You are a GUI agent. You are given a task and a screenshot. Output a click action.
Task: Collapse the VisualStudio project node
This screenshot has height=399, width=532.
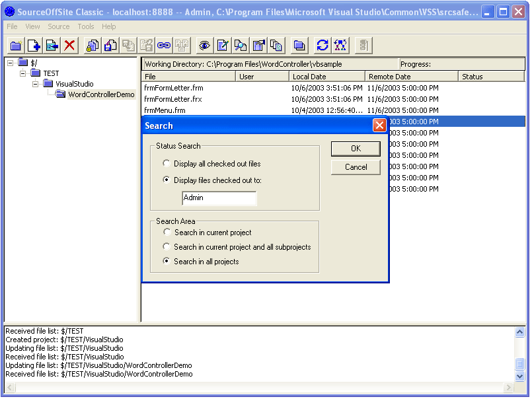pos(35,84)
